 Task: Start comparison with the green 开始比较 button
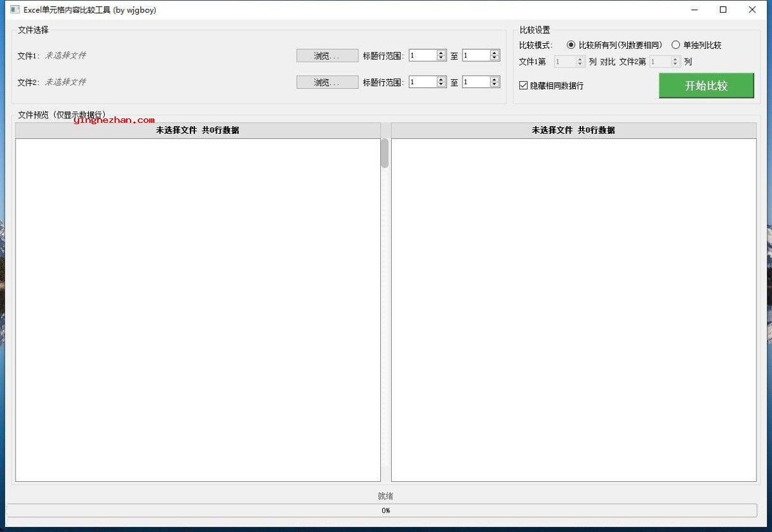coord(706,86)
